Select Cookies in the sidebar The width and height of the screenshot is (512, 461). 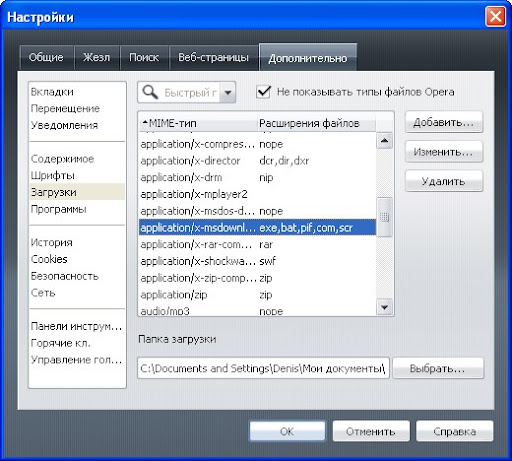coord(77,259)
